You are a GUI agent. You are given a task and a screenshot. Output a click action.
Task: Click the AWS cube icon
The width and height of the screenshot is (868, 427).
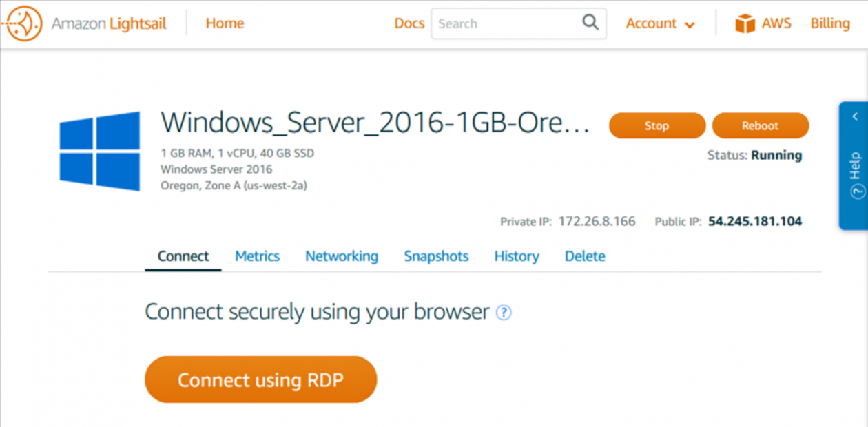tap(745, 23)
